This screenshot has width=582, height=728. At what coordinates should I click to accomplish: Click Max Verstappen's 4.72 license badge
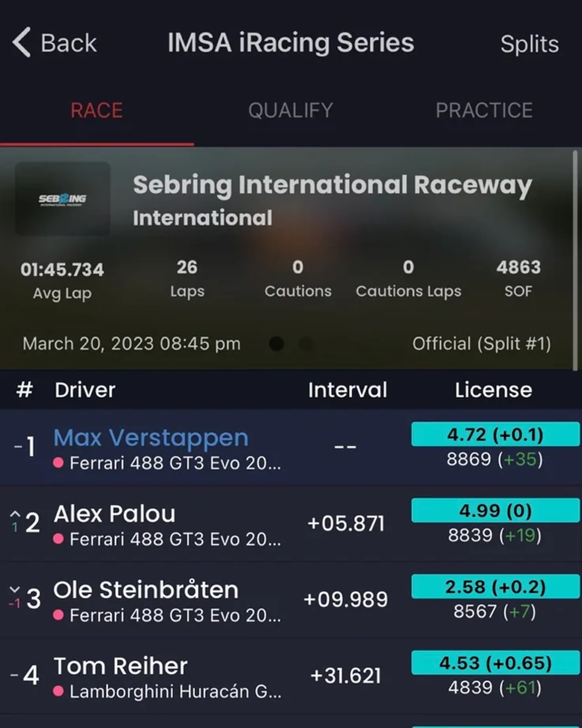tap(495, 434)
